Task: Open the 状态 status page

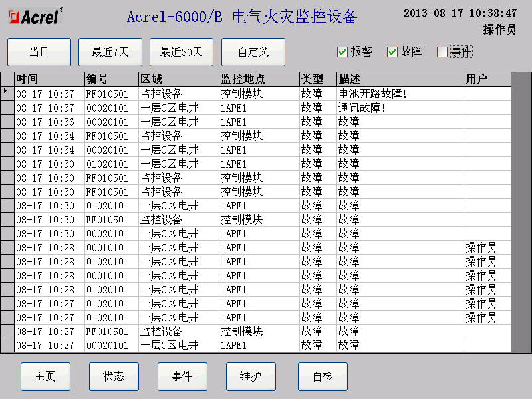Action: click(x=114, y=376)
